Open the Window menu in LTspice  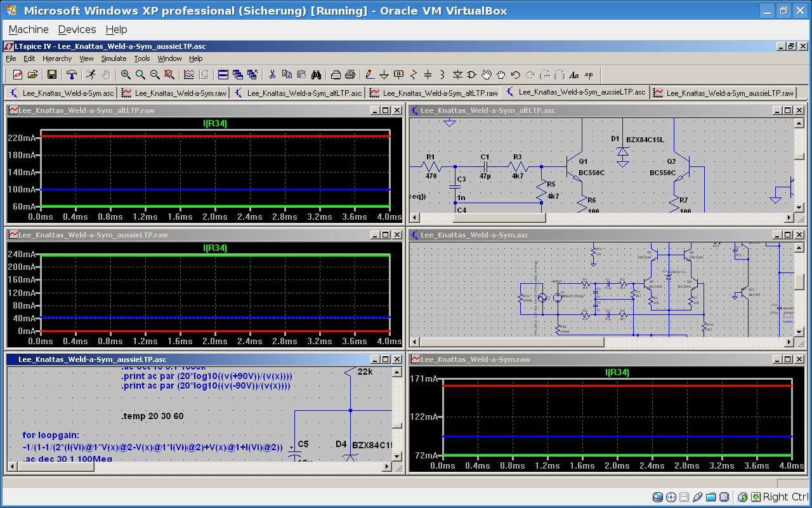click(x=170, y=58)
